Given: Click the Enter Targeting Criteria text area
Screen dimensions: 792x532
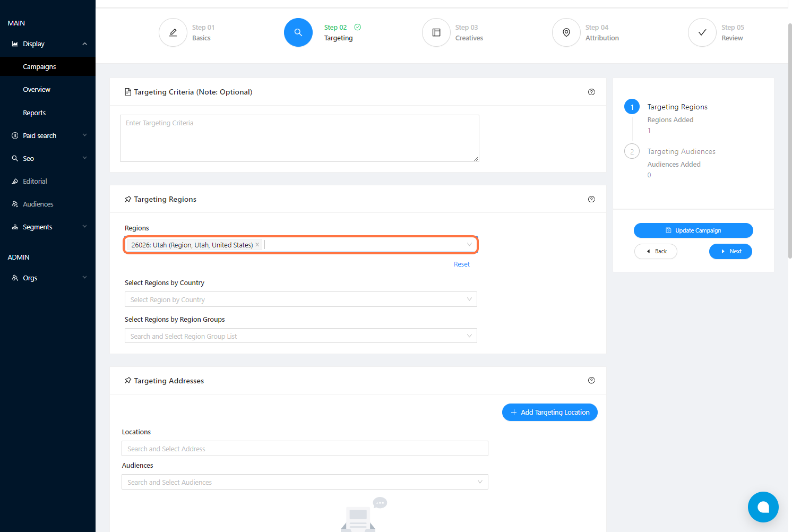Looking at the screenshot, I should tap(299, 138).
